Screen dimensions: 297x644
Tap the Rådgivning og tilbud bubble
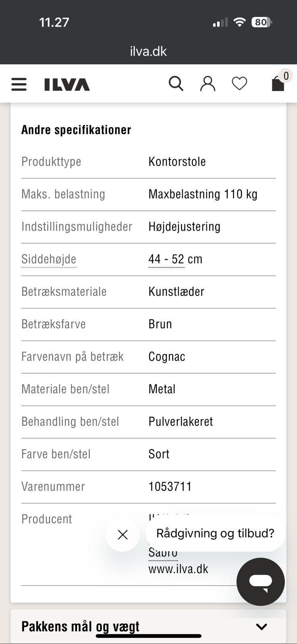point(215,533)
